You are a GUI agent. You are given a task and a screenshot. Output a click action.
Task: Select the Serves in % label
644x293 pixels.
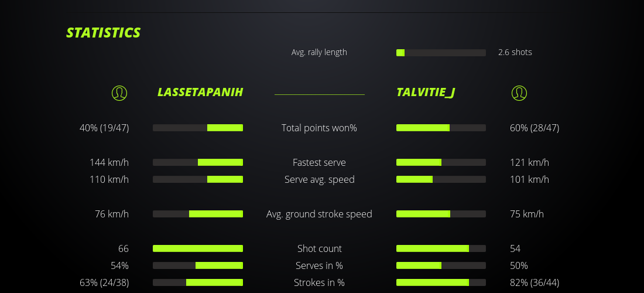(x=319, y=265)
